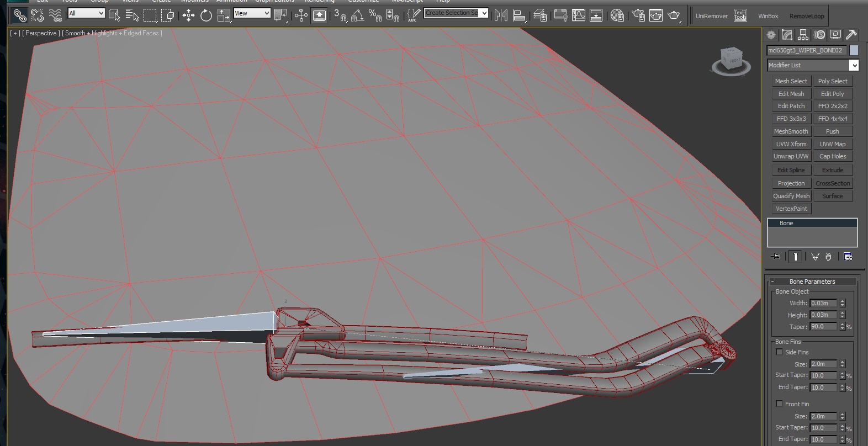Enable the Front Fin checkbox
Image resolution: width=868 pixels, height=446 pixels.
(780, 404)
